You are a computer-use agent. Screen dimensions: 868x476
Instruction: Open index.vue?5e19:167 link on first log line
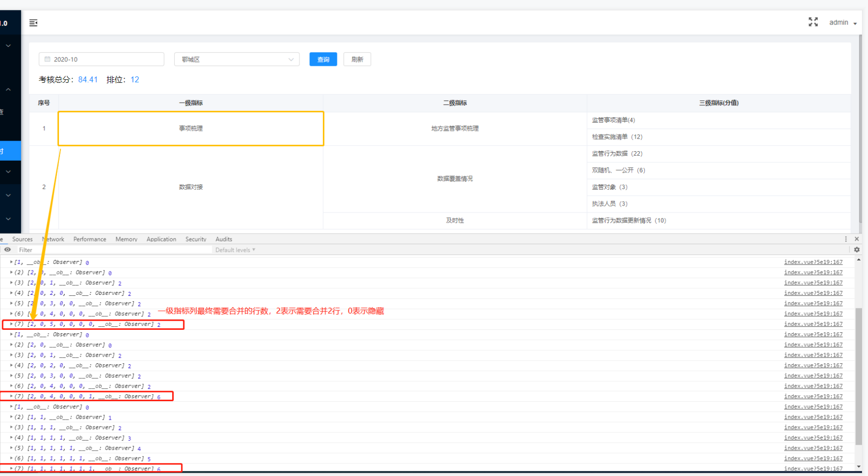(813, 262)
